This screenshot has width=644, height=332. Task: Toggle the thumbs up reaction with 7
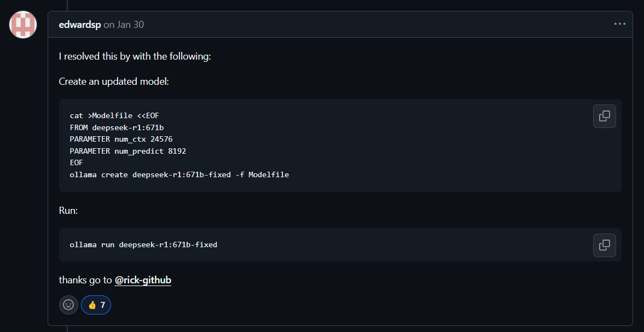[96, 305]
